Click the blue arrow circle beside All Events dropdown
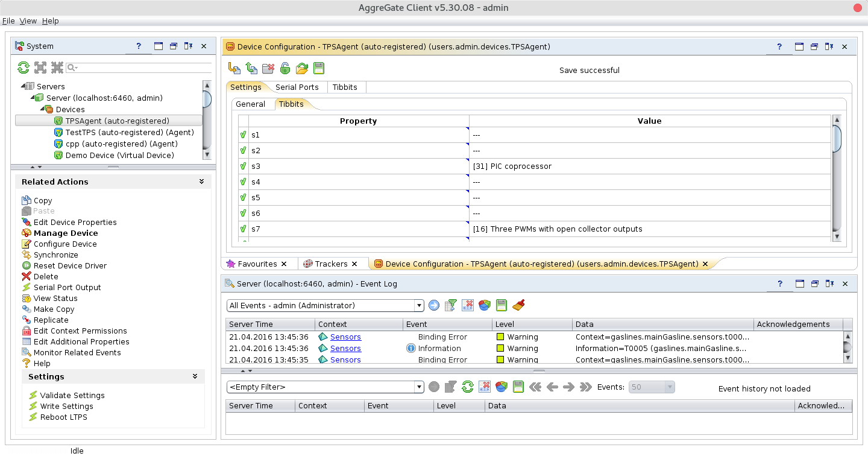868x456 pixels. 434,305
